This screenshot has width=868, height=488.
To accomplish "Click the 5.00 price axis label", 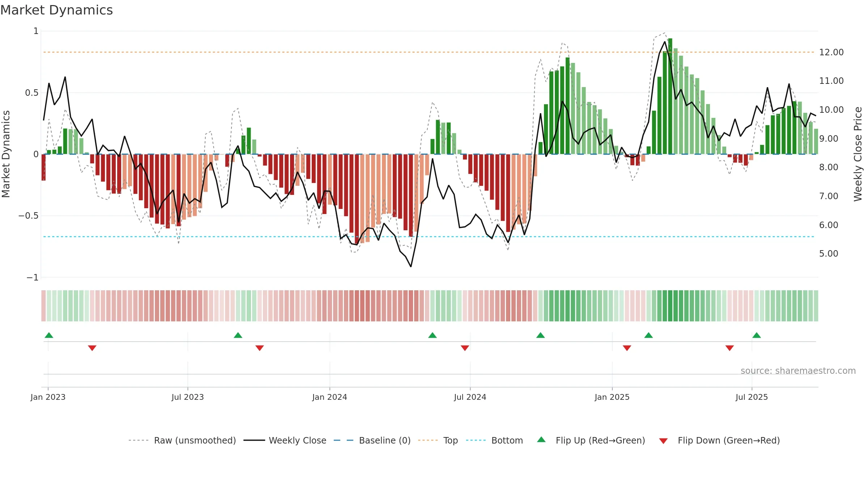I will (x=829, y=254).
